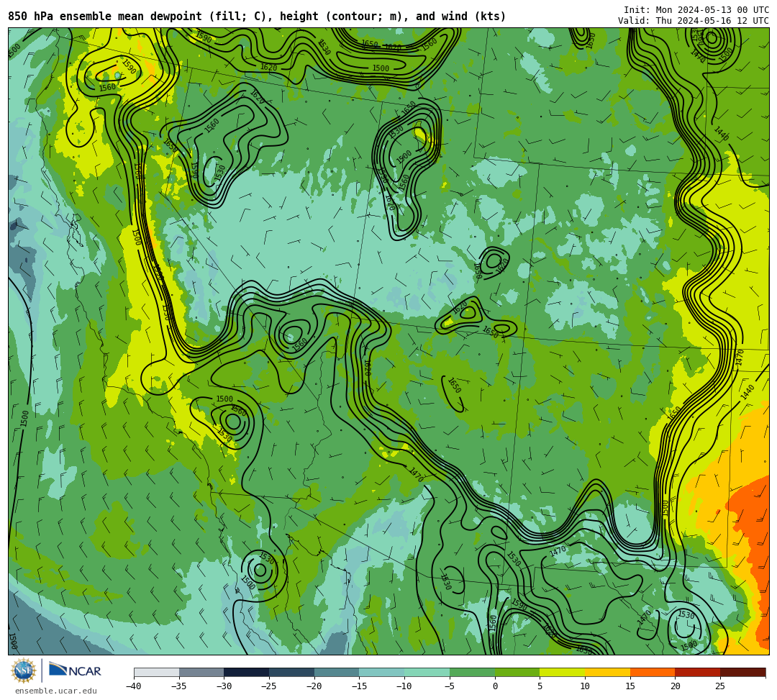Click the colorbar tick label '15'

(x=630, y=686)
